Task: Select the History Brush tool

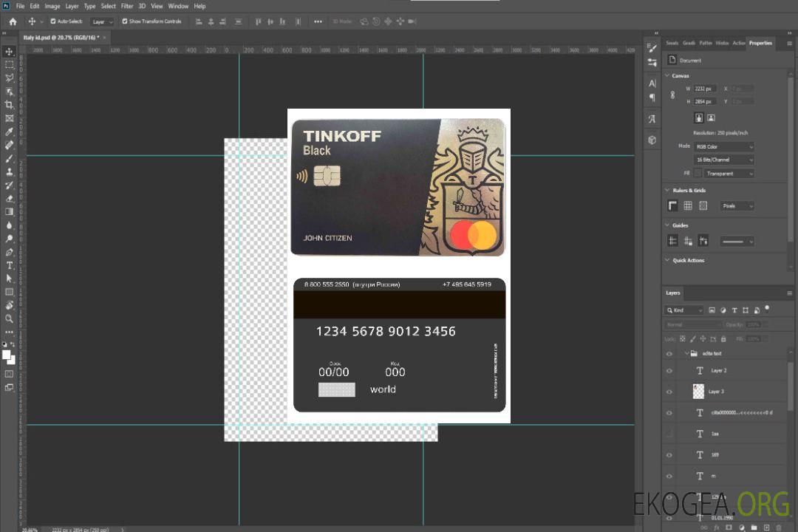Action: coord(9,185)
